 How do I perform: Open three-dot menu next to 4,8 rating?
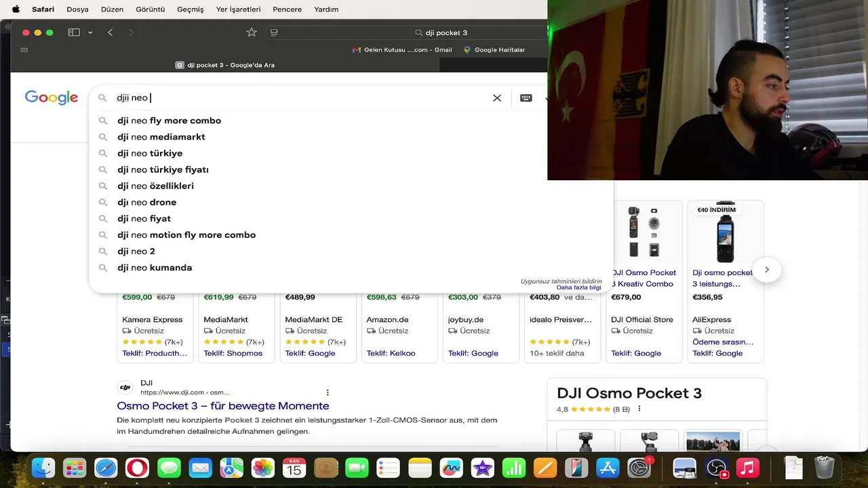coord(639,409)
